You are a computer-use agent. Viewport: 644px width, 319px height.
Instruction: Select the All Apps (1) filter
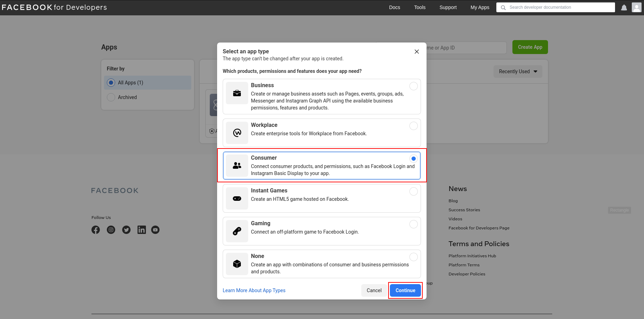click(x=148, y=83)
